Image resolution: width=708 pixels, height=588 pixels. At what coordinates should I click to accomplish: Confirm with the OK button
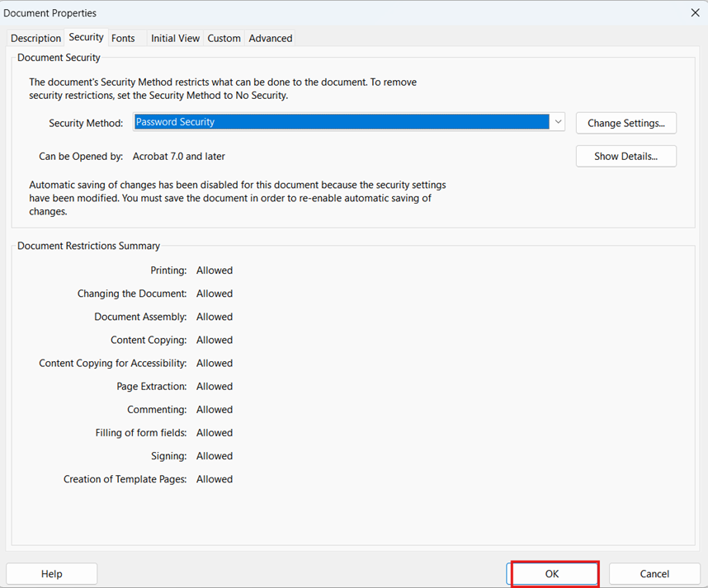(x=552, y=573)
